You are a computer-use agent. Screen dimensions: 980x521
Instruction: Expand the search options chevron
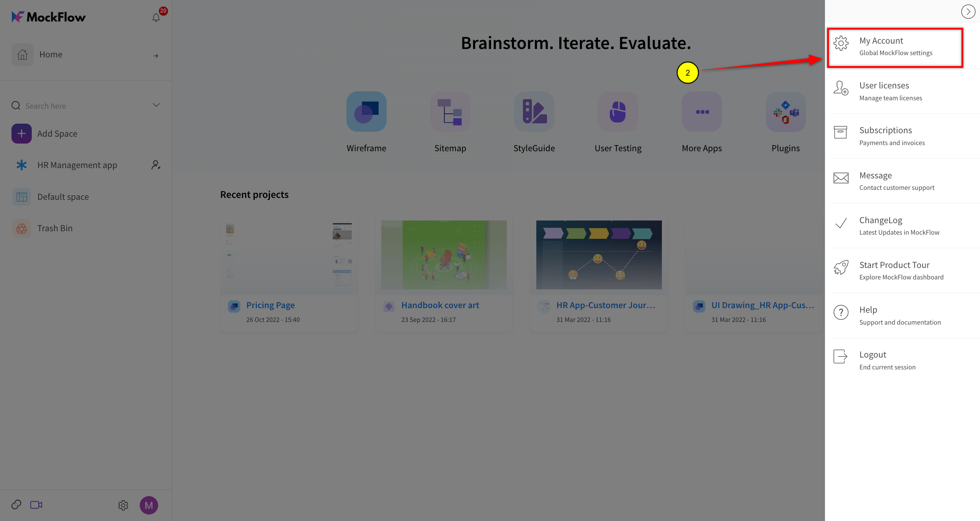coord(156,105)
